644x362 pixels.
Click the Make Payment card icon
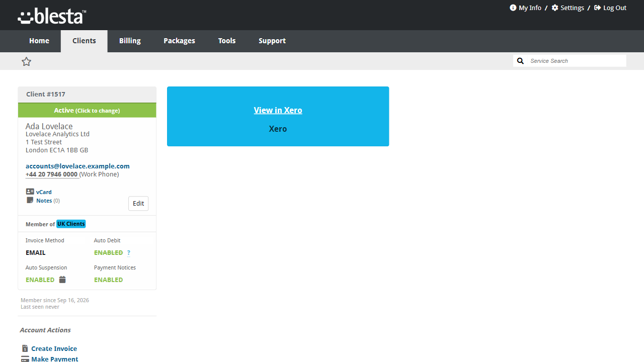pyautogui.click(x=25, y=359)
